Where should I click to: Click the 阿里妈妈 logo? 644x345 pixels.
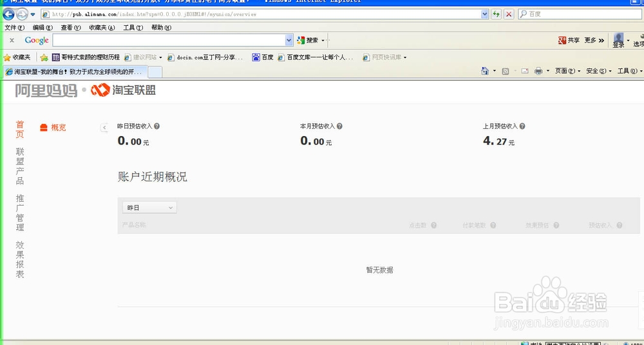pos(46,90)
